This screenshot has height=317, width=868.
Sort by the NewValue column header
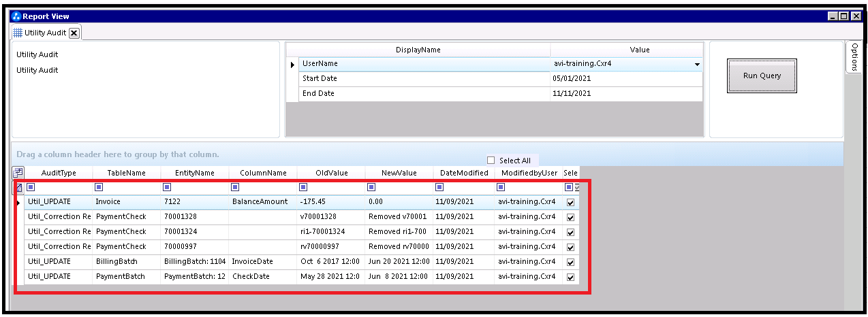[x=399, y=173]
